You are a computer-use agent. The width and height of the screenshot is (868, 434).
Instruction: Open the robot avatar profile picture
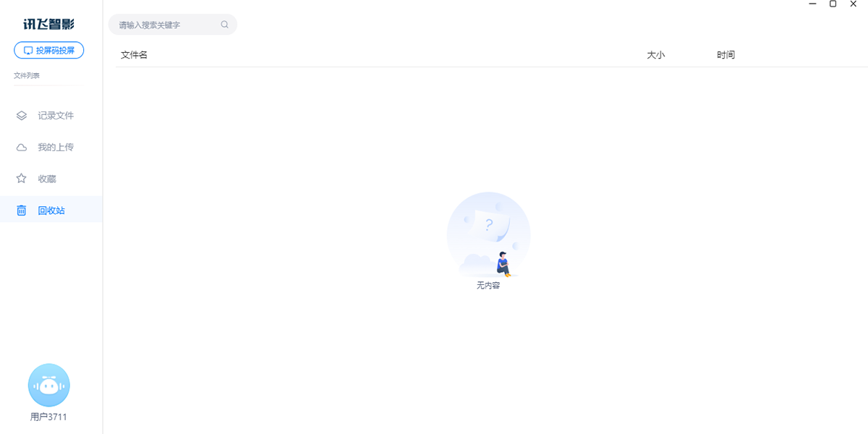48,385
